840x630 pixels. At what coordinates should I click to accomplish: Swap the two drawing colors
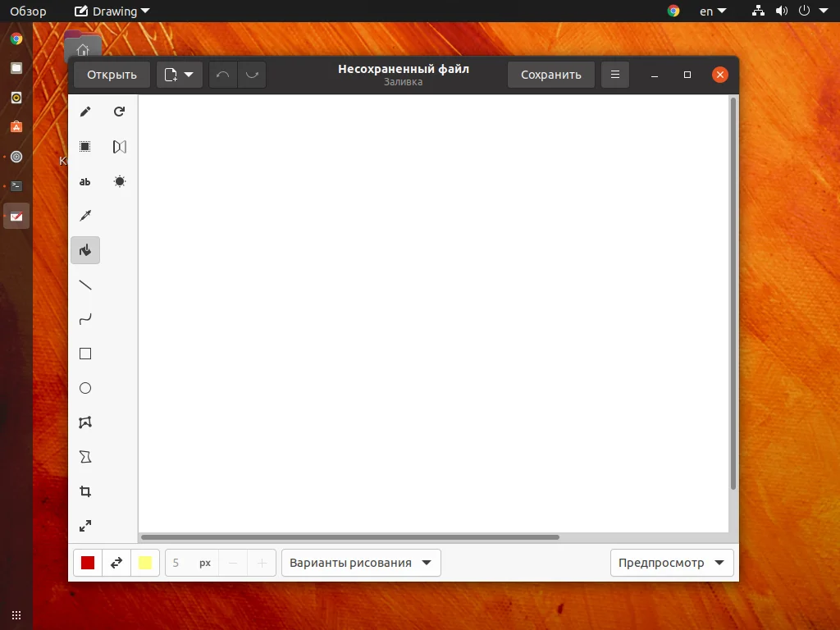[x=116, y=563]
